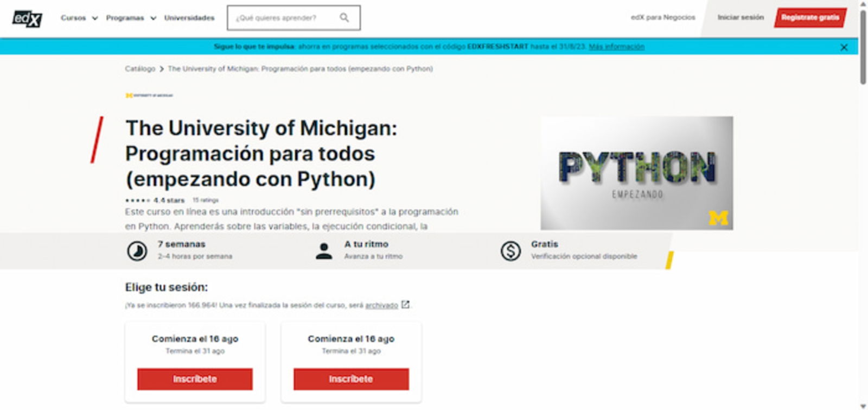This screenshot has width=868, height=410.
Task: Click the 4.4 stars rating
Action: coord(155,200)
